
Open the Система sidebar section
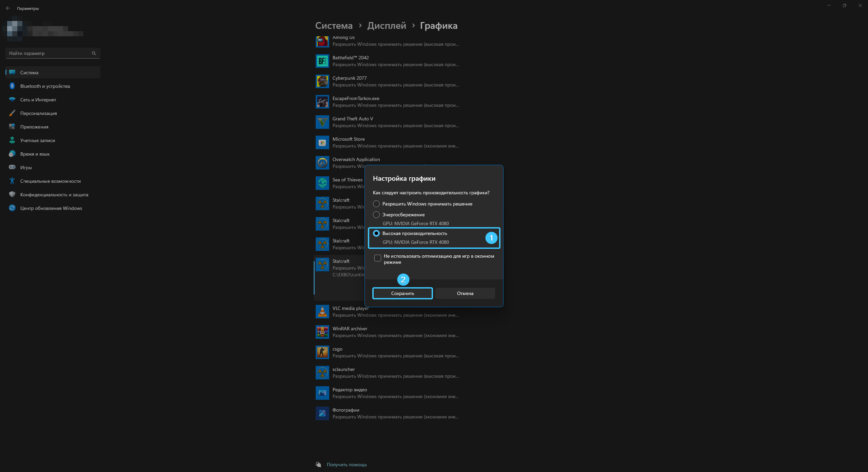[x=53, y=73]
